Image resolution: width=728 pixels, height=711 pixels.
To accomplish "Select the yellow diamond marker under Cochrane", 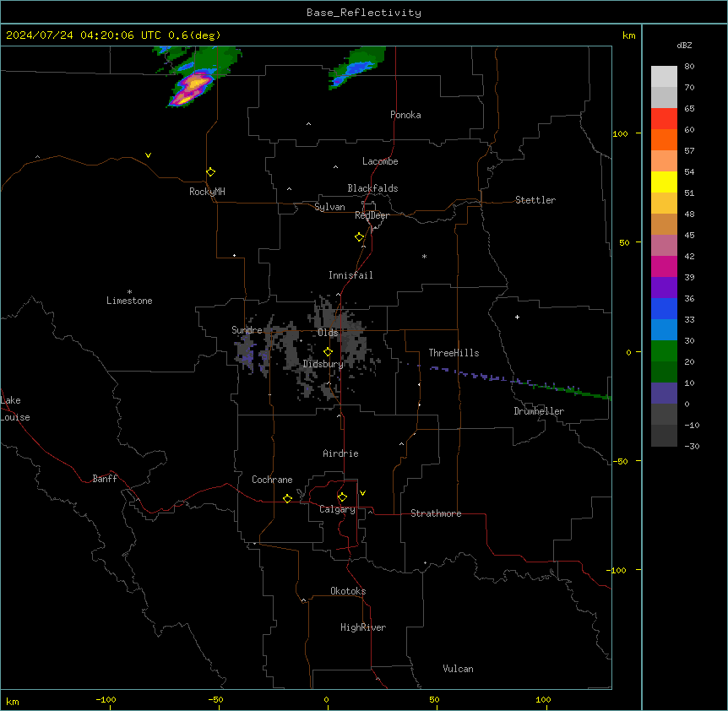I will [287, 498].
